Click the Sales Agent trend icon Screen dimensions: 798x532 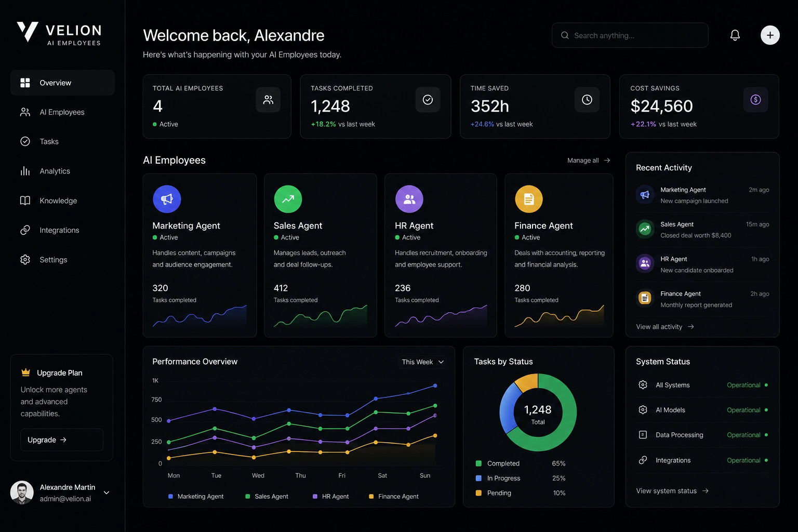pyautogui.click(x=288, y=199)
